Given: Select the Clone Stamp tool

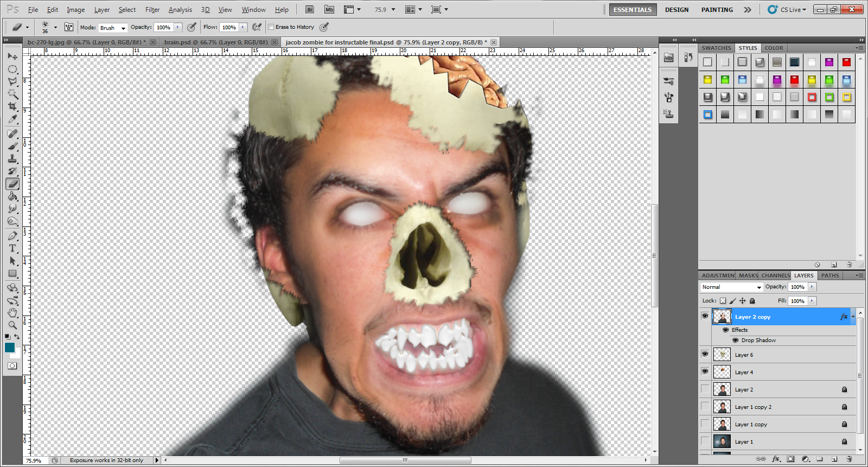Looking at the screenshot, I should coord(12,159).
